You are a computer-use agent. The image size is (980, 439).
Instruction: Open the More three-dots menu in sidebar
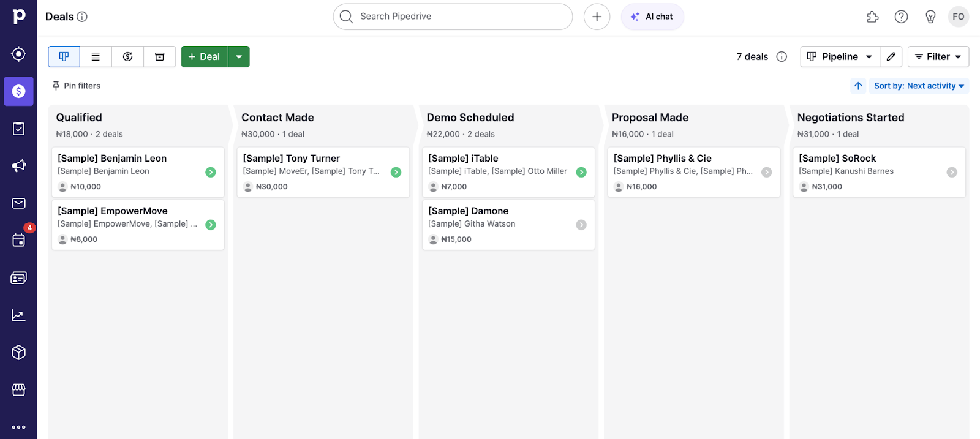click(x=18, y=427)
